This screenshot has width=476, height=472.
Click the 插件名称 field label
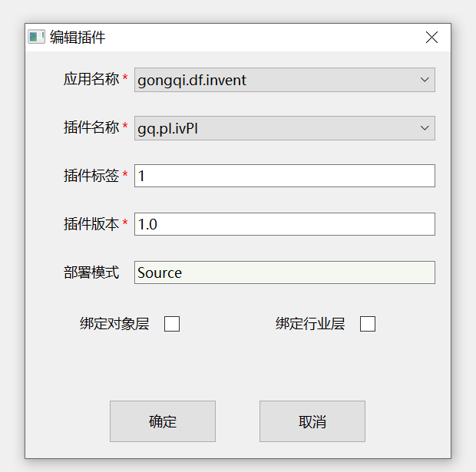coord(91,128)
